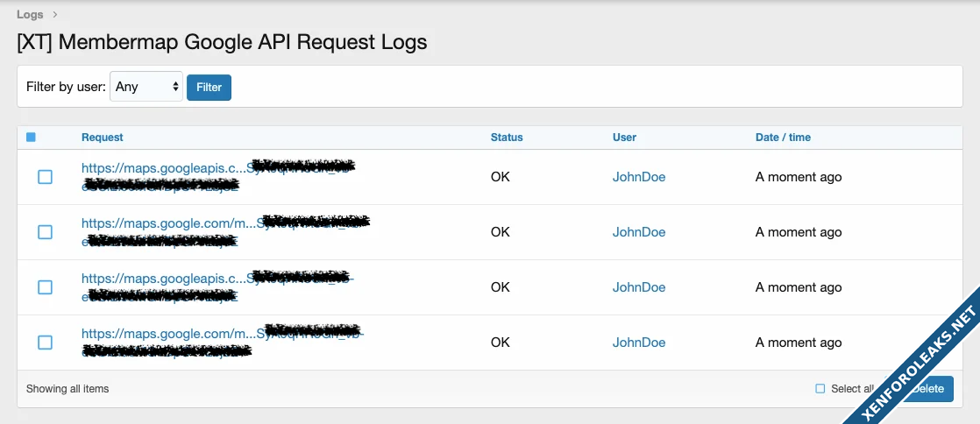
Task: Click the Request column header
Action: point(102,138)
